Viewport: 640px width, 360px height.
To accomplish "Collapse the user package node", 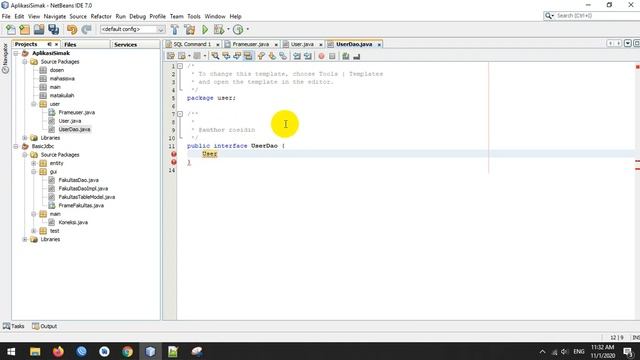I will coord(34,104).
